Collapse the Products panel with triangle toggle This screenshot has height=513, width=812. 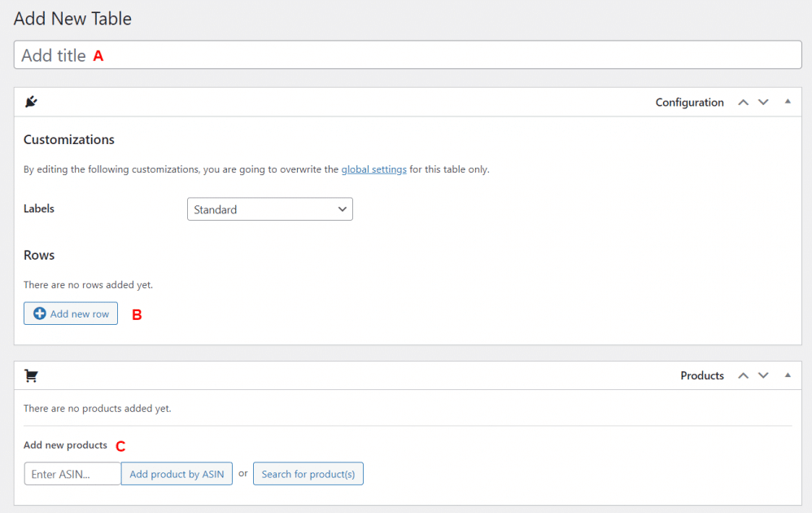point(788,375)
